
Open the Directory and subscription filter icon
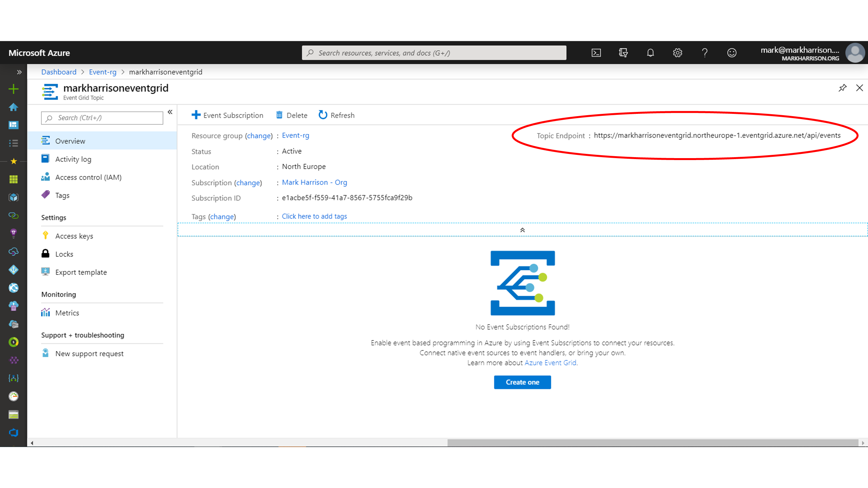coord(623,53)
